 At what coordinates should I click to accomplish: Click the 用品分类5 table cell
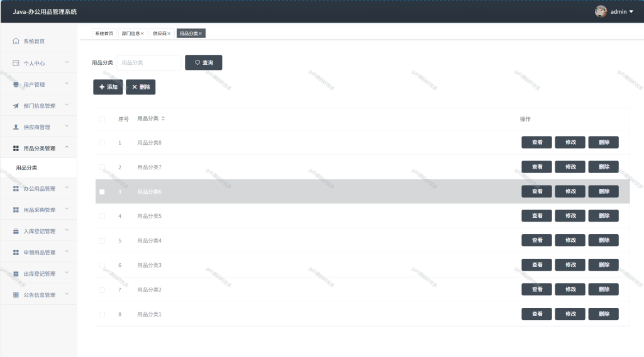click(x=150, y=216)
